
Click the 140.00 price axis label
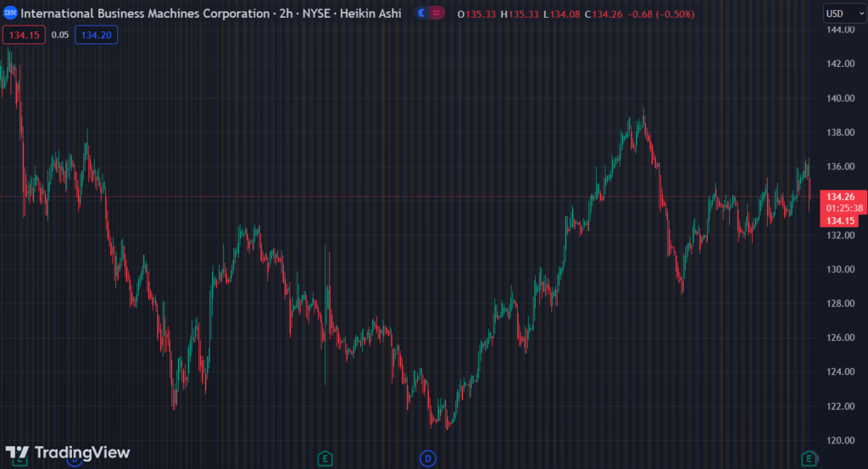[x=840, y=98]
